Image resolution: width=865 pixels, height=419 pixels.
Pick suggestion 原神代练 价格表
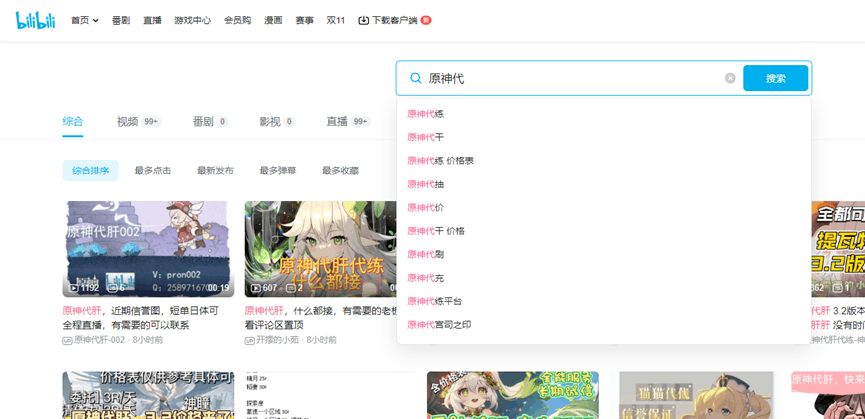[604, 161]
